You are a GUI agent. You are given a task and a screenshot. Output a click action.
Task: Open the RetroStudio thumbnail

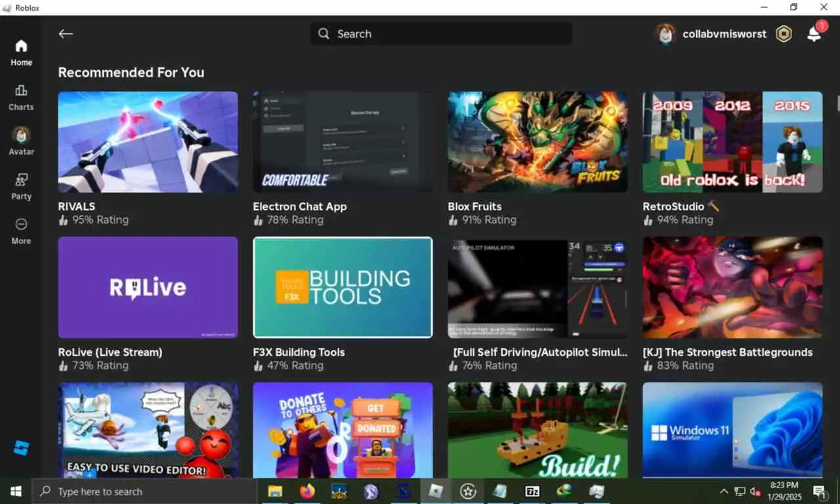732,142
